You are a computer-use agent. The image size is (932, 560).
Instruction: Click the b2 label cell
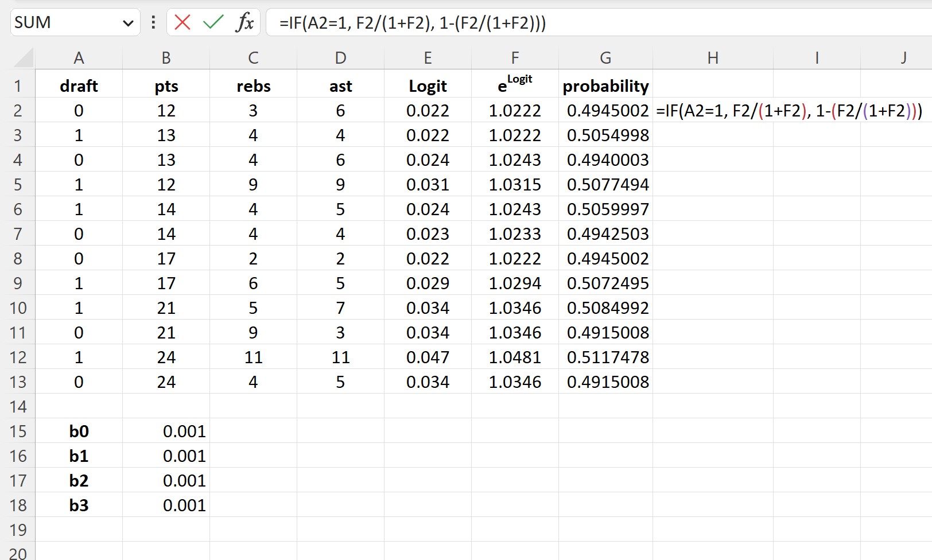click(79, 480)
